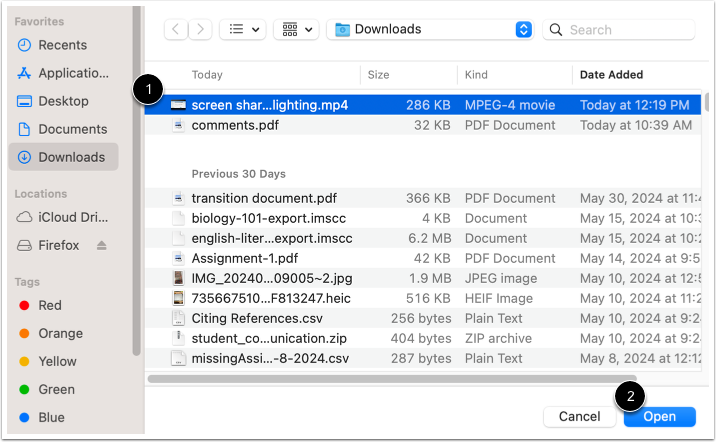Click the ZIP archive kind cell
This screenshot has width=716, height=442.
coord(498,339)
